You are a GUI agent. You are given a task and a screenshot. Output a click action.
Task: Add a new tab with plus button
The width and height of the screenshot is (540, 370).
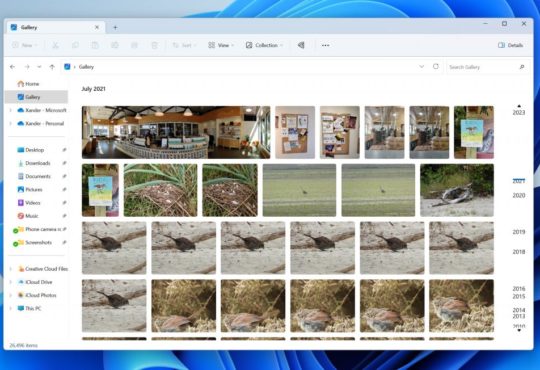pyautogui.click(x=115, y=27)
